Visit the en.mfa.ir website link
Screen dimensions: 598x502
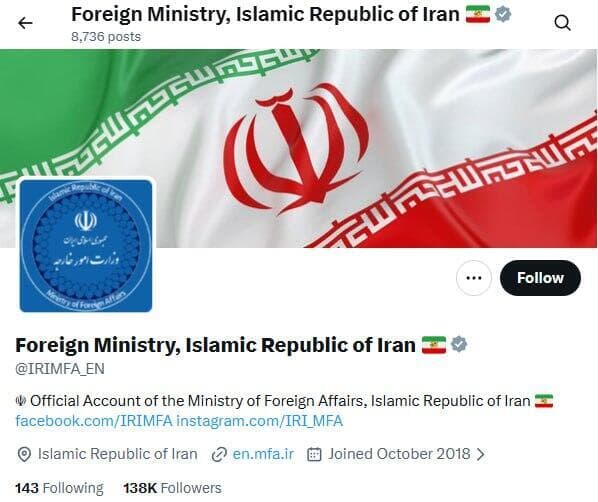(x=263, y=454)
